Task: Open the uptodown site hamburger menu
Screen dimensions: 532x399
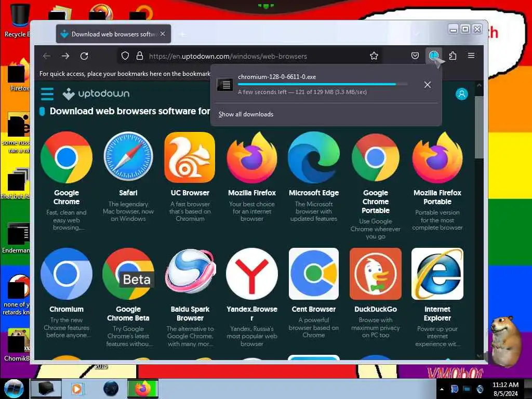Action: tap(47, 94)
